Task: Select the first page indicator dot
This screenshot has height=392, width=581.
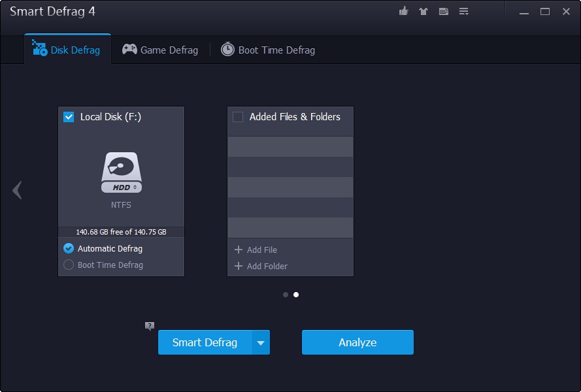Action: pyautogui.click(x=286, y=295)
